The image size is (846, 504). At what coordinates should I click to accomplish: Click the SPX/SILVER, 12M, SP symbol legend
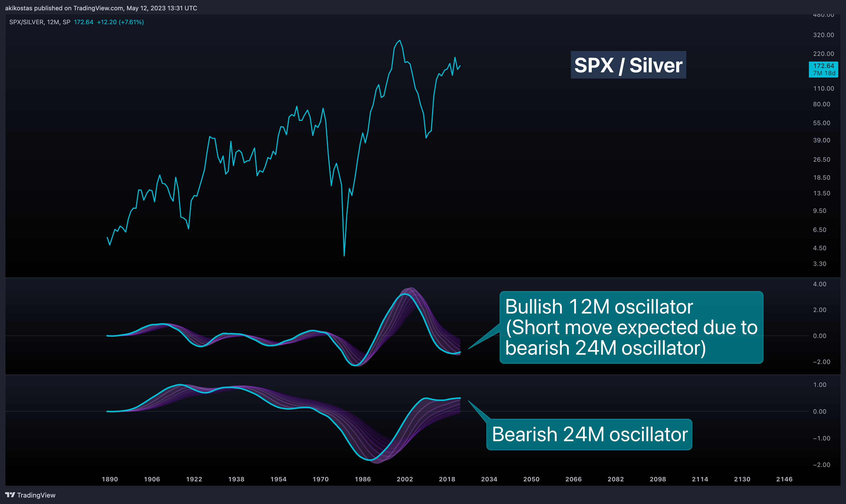tap(40, 22)
